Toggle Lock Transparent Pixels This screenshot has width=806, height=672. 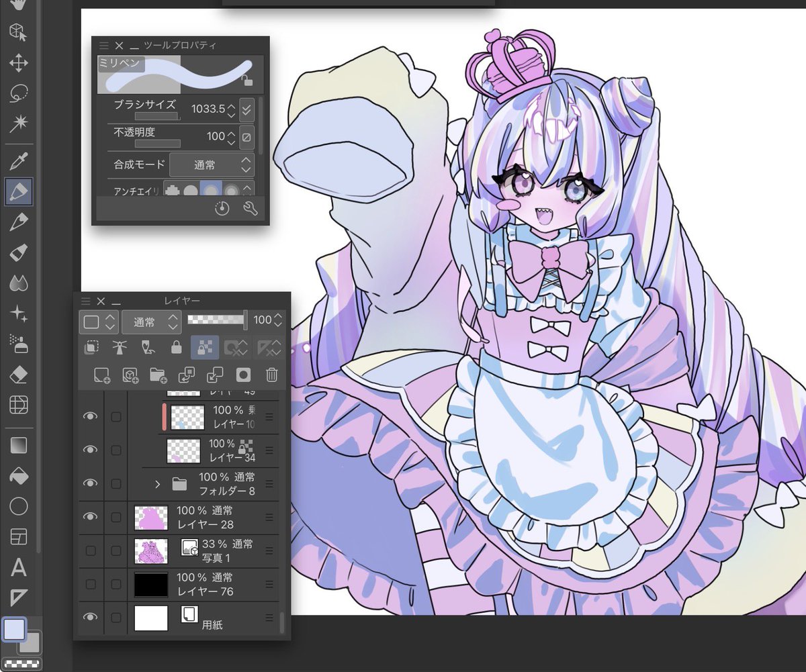204,347
